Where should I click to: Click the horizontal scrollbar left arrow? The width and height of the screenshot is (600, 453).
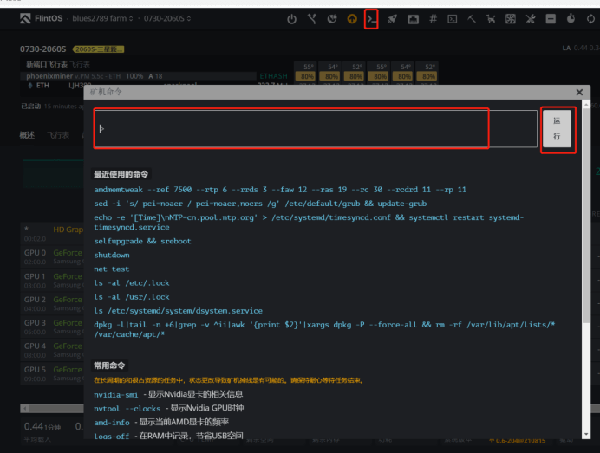24,409
